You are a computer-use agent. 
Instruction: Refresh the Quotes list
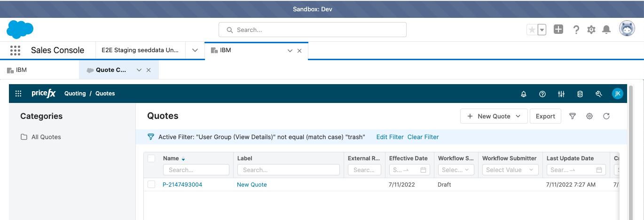pyautogui.click(x=606, y=116)
